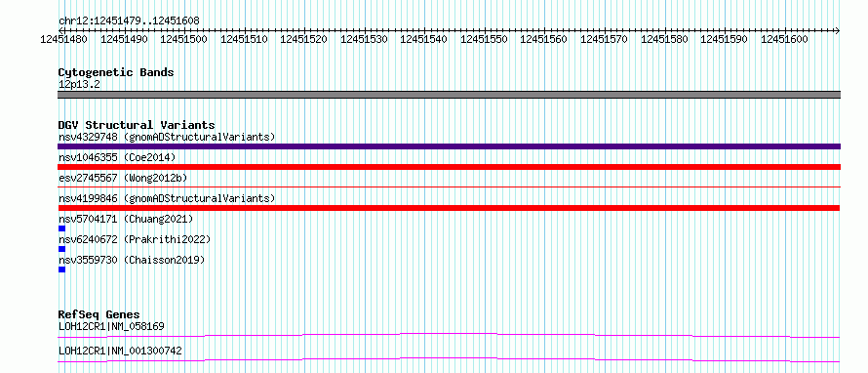The width and height of the screenshot is (868, 373).
Task: Click the chr12:12451479..12451608 region label
Action: [129, 21]
